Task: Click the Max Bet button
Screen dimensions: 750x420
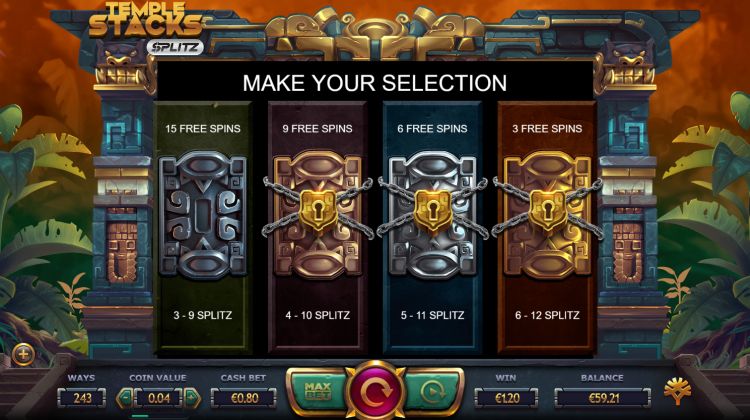Action: pyautogui.click(x=318, y=391)
